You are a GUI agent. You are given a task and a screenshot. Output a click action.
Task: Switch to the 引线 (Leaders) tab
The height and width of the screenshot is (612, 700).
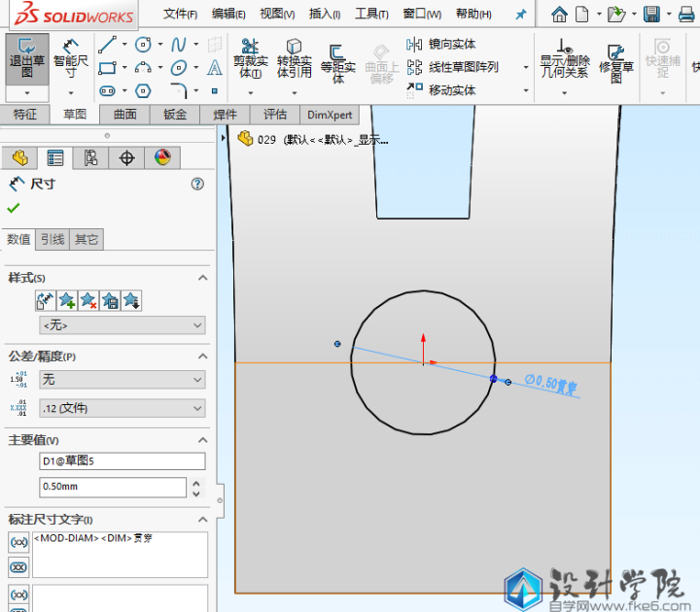point(52,239)
